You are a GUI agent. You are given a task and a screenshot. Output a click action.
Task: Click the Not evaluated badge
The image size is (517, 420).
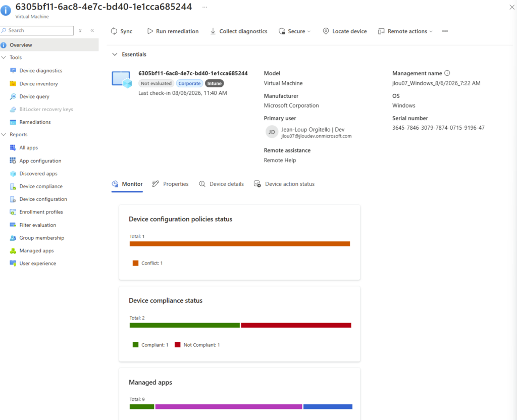(x=157, y=83)
